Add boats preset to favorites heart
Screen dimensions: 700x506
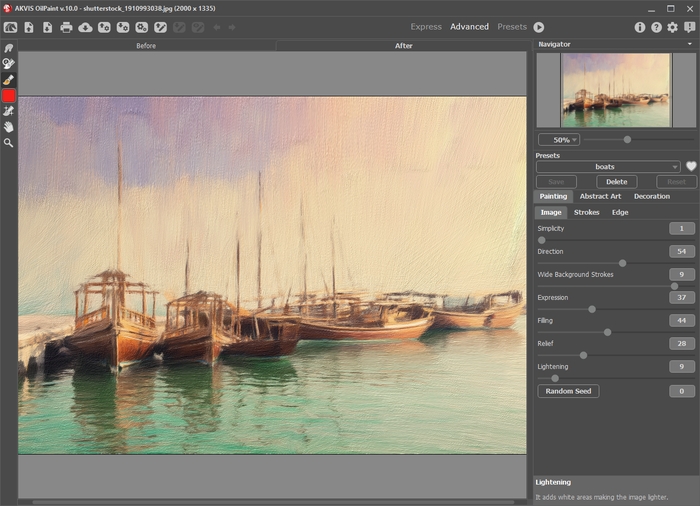click(x=691, y=166)
